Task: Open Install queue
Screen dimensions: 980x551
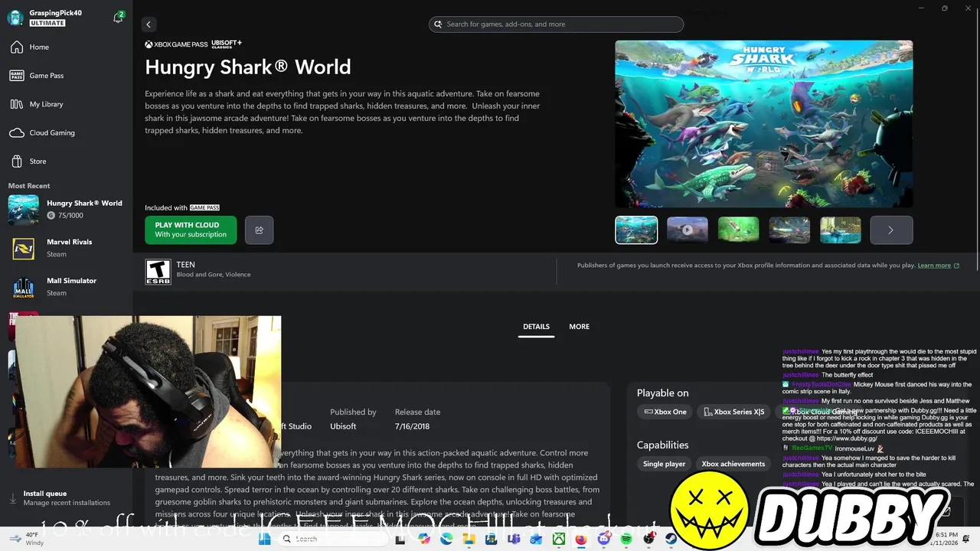Action: [61, 498]
